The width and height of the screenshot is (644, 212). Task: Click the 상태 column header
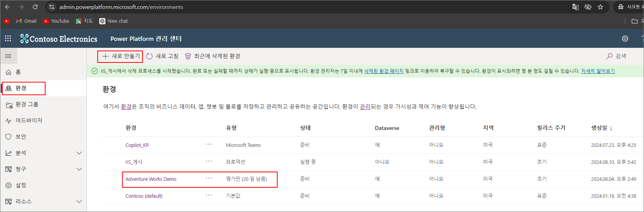click(x=305, y=128)
